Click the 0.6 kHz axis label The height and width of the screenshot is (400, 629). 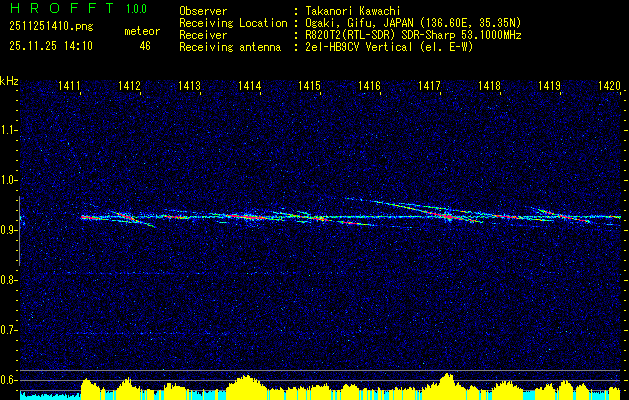8,380
